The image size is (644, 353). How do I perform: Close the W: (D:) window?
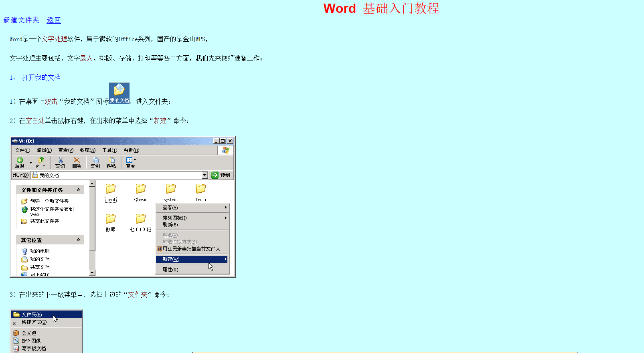click(230, 141)
